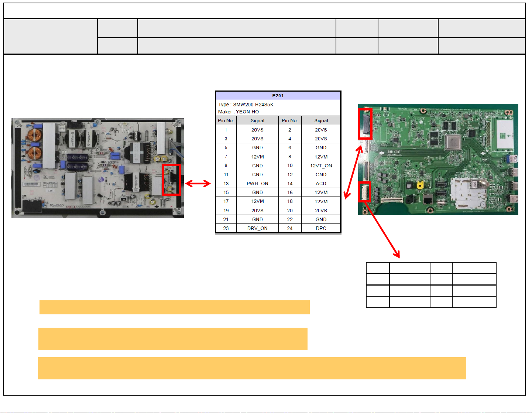Select pin number 10 cell
This screenshot has height=413, width=532.
[290, 165]
